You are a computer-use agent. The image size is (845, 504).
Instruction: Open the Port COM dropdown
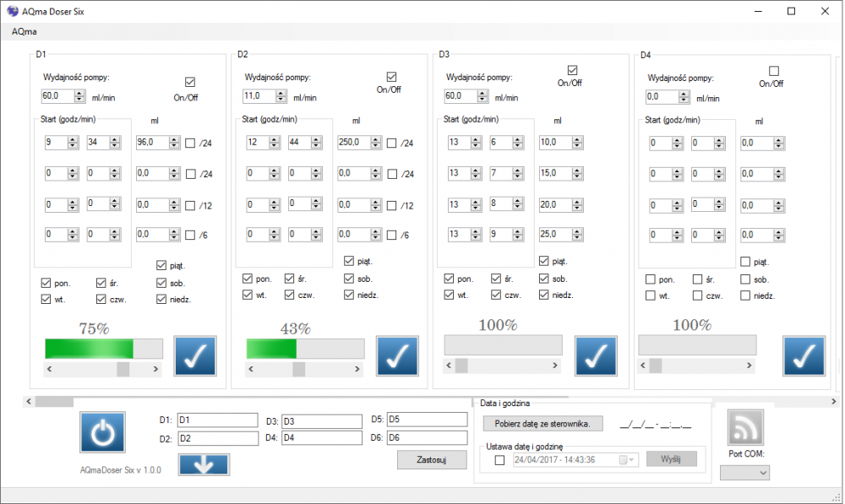click(744, 474)
